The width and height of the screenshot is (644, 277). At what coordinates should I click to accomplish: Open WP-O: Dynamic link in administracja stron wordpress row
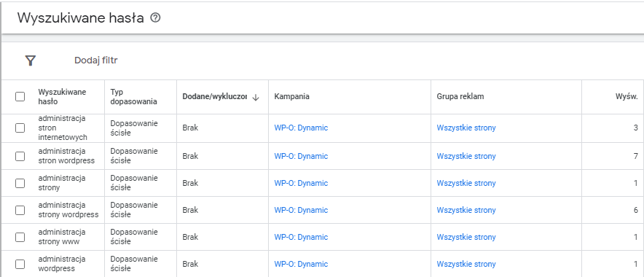(x=301, y=156)
